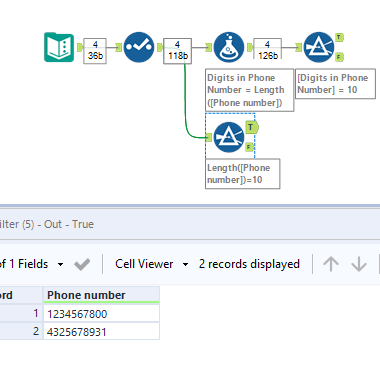380x365 pixels.
Task: Select row number 1 in results
Action: (21, 313)
